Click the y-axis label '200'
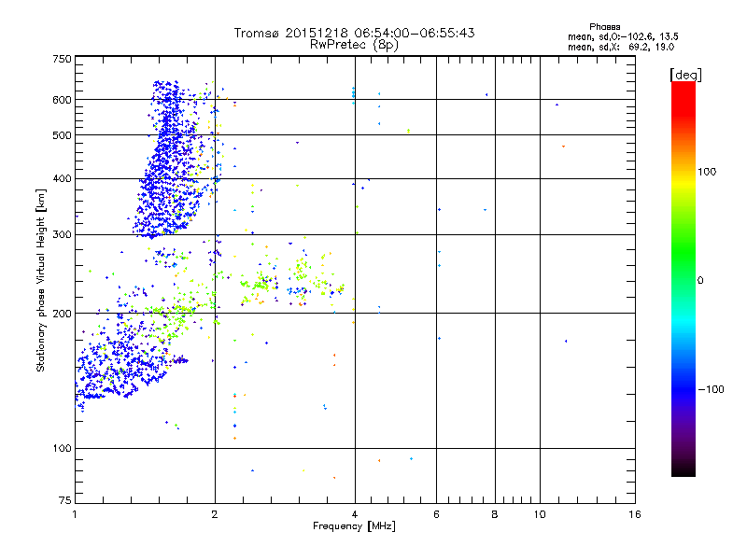This screenshot has width=747, height=560. pyautogui.click(x=62, y=314)
